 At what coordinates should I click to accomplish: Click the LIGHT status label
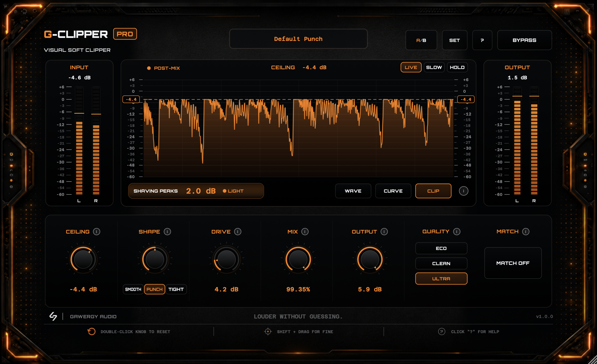coord(236,191)
